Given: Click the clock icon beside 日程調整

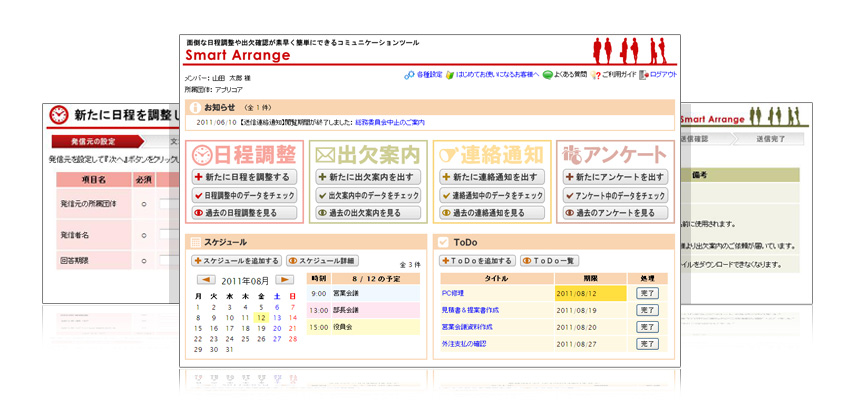Looking at the screenshot, I should pyautogui.click(x=202, y=155).
